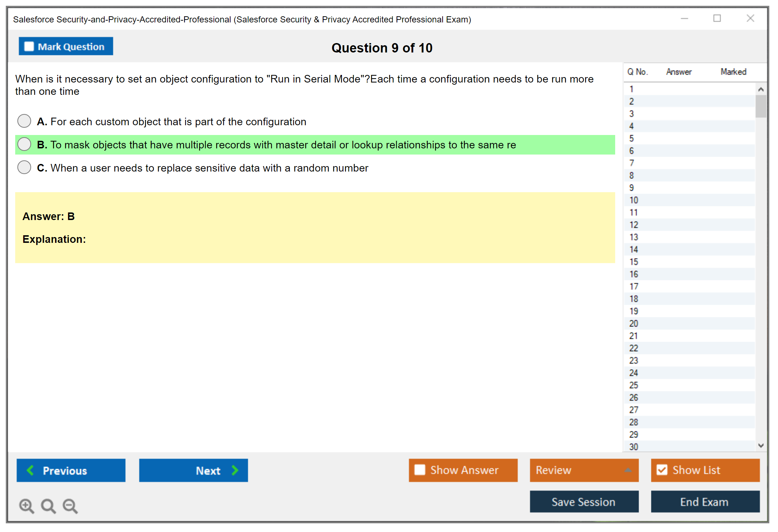
Task: Click the zoom out magnifier icon
Action: coord(70,506)
